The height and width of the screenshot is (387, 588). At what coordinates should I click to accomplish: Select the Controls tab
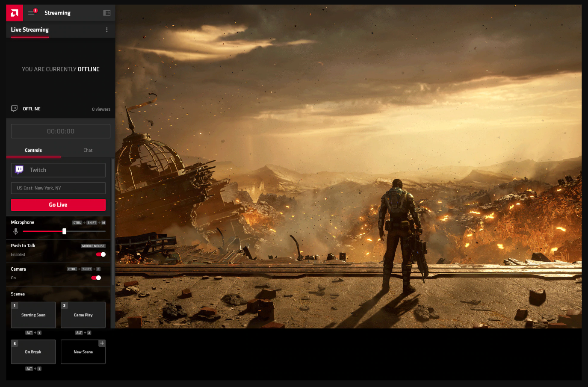coord(33,150)
